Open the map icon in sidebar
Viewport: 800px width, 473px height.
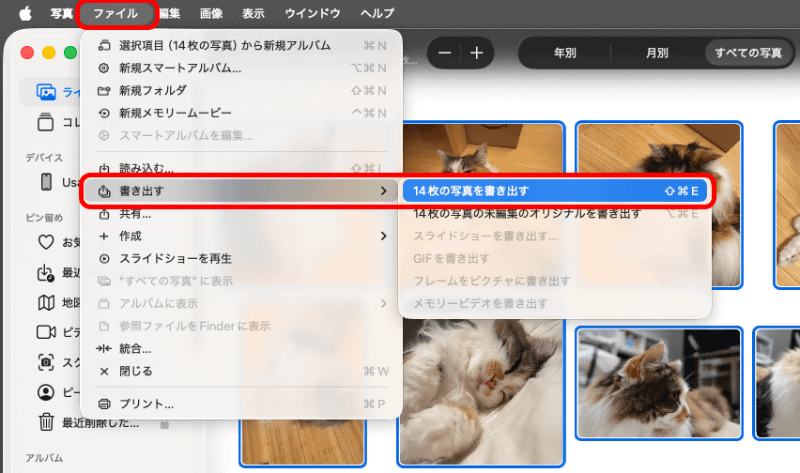[46, 303]
